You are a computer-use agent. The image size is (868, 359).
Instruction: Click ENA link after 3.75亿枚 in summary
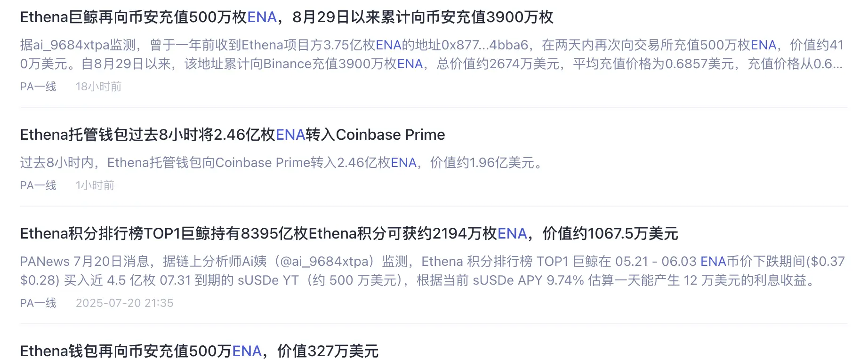click(x=388, y=45)
